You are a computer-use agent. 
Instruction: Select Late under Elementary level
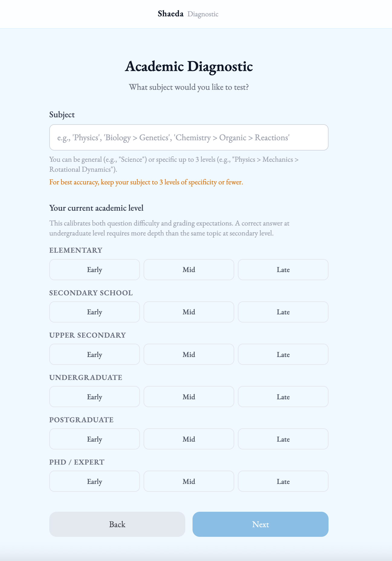283,270
